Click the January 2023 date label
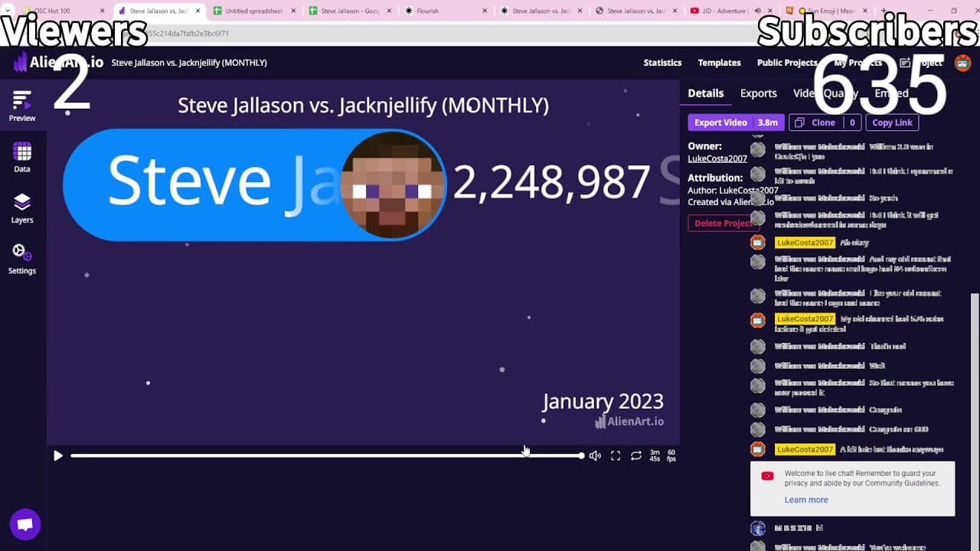980x551 pixels. (603, 401)
